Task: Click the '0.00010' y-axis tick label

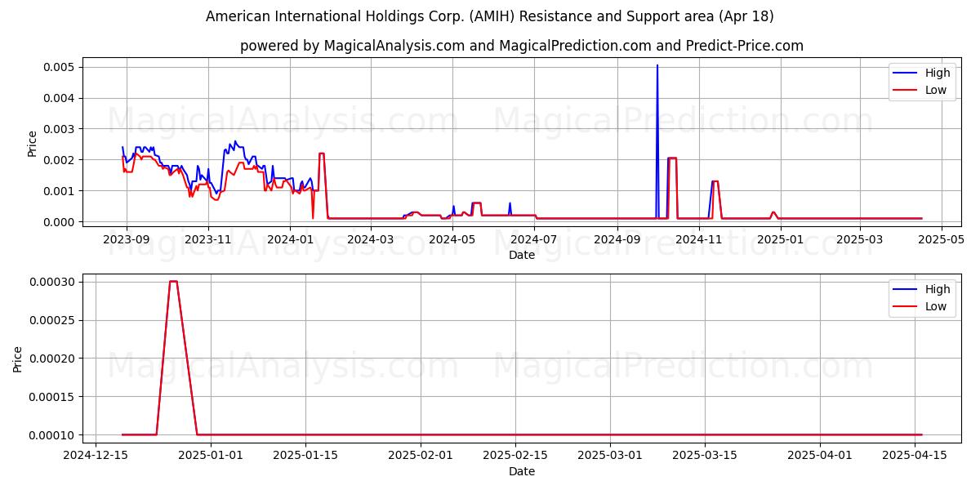Action: pyautogui.click(x=53, y=435)
